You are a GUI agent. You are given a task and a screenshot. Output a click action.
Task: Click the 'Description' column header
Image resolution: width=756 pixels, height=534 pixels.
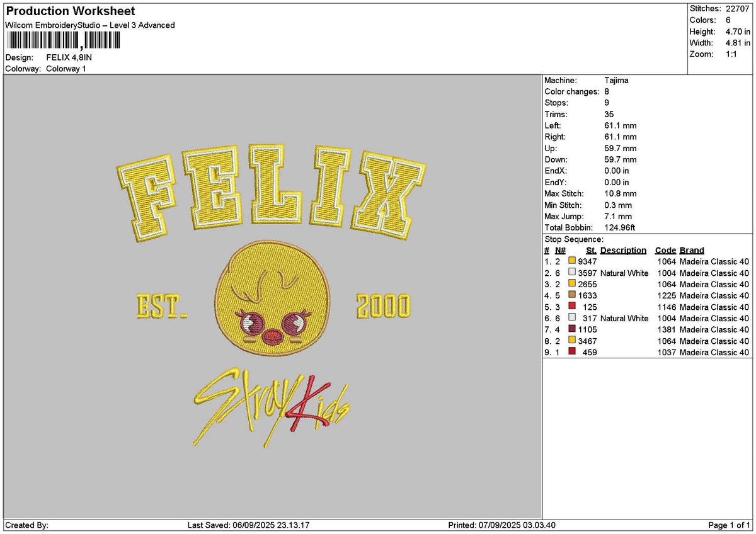(624, 250)
